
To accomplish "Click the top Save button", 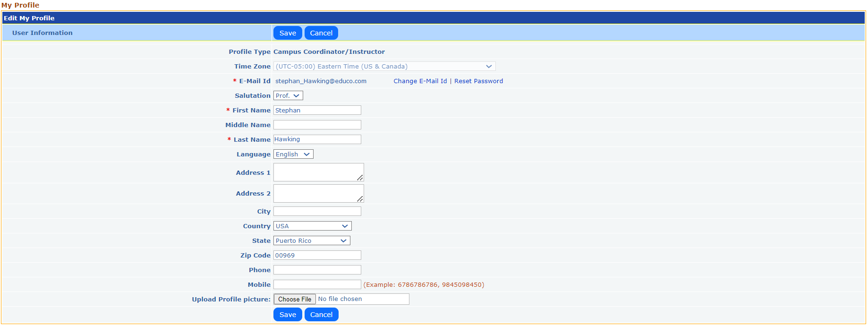I will [x=287, y=33].
